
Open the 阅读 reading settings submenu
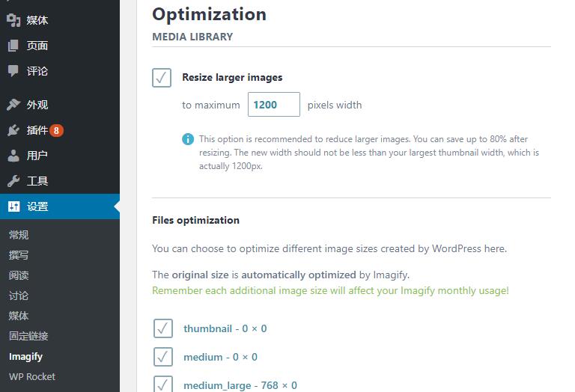(x=18, y=275)
